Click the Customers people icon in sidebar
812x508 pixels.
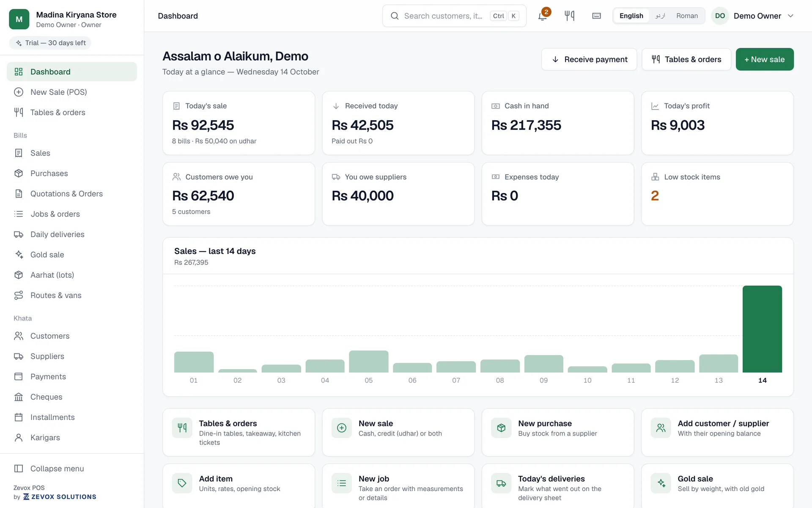[x=19, y=336]
